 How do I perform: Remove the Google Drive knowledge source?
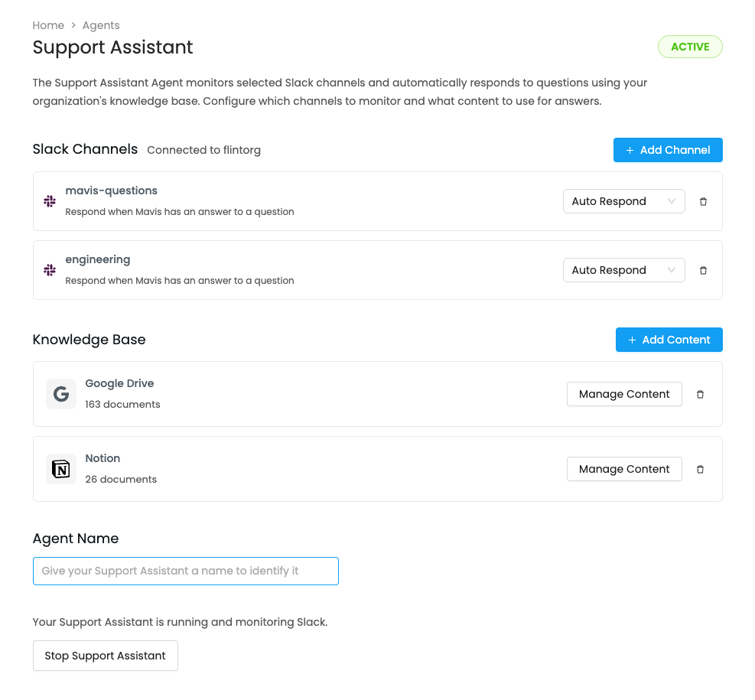(700, 395)
